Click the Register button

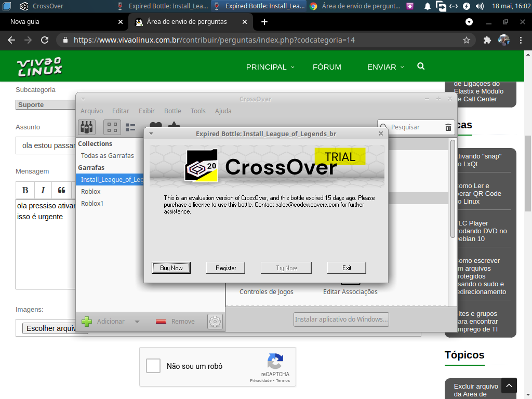(x=225, y=268)
